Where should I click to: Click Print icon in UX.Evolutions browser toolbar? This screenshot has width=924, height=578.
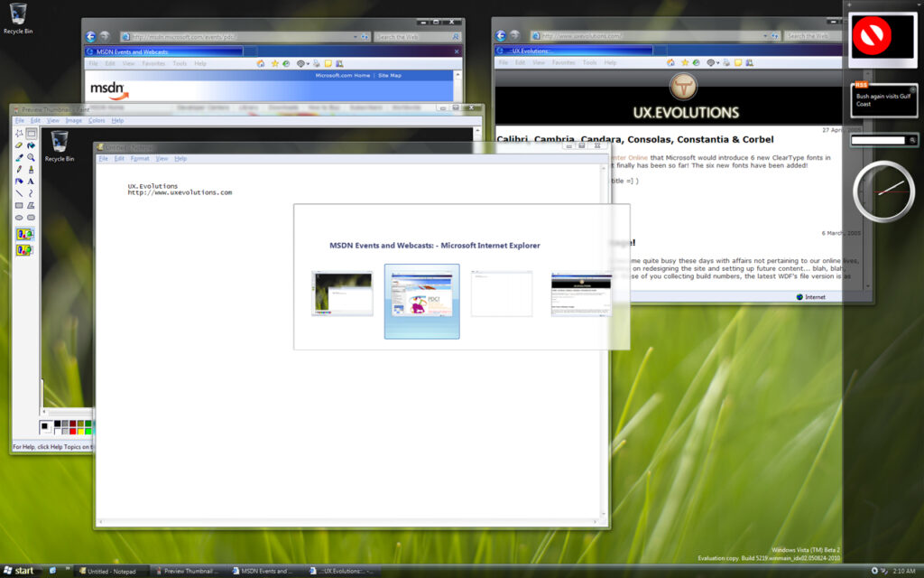pos(726,62)
